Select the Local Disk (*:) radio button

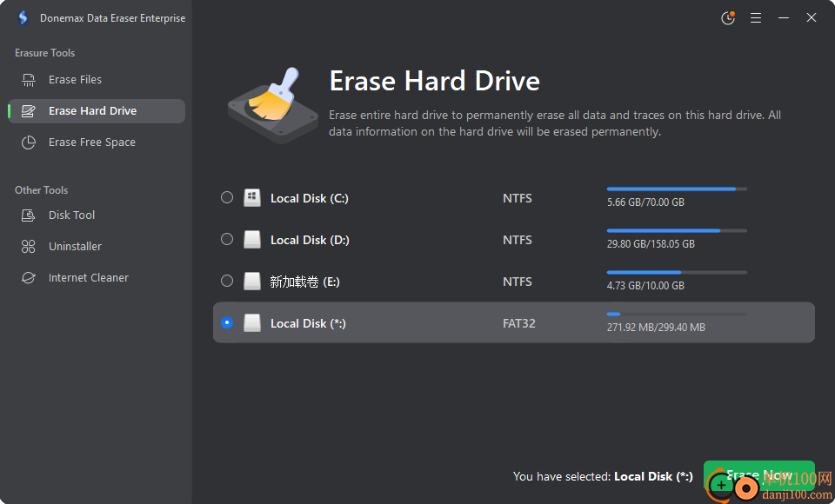pos(227,322)
